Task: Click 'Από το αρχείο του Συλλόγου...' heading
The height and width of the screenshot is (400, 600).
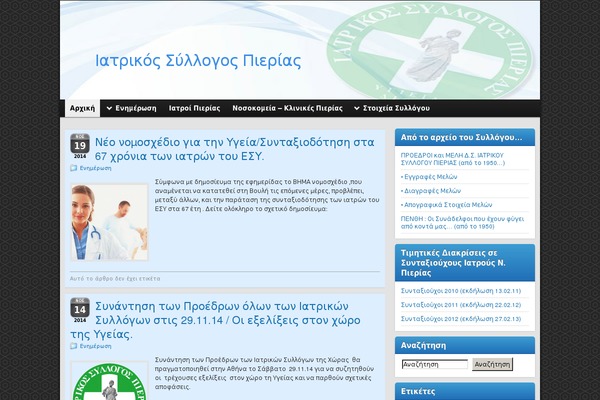Action: pyautogui.click(x=461, y=137)
